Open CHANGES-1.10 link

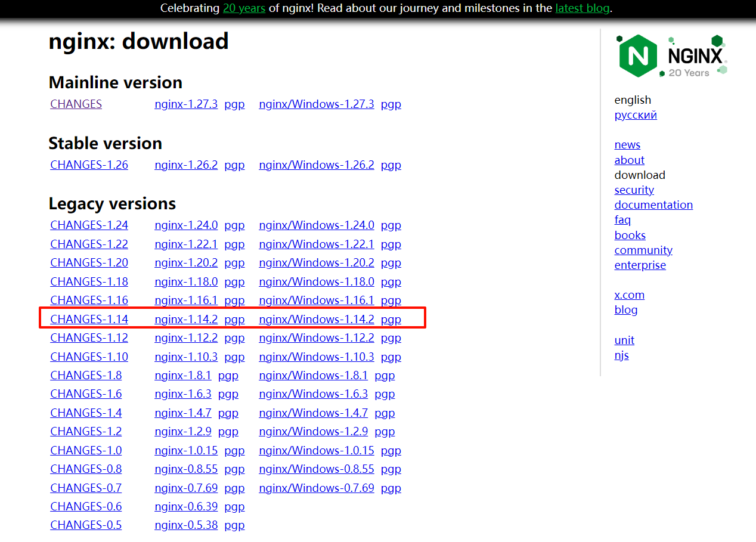[x=89, y=357]
